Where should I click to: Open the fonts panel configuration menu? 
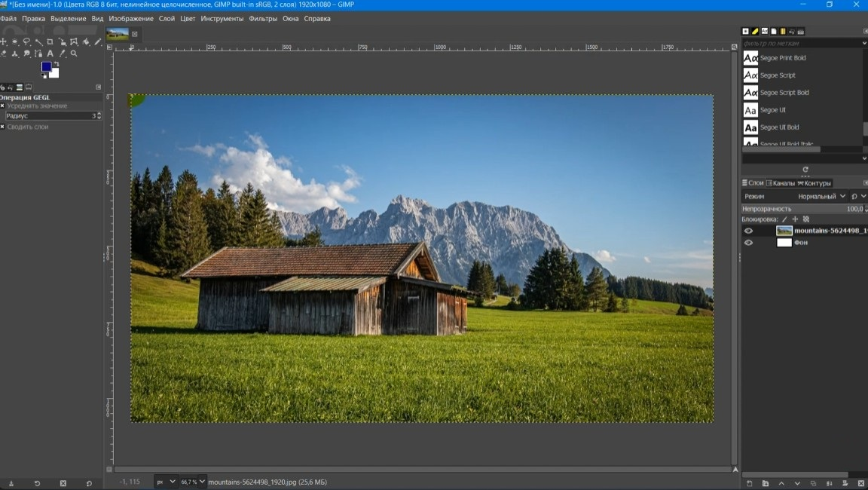865,31
